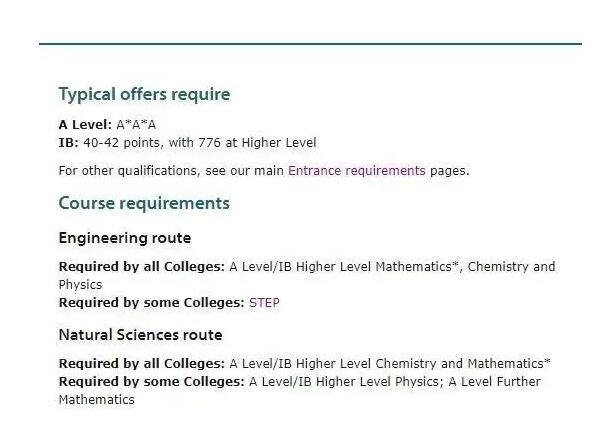
Task: Click the Engineering route subheading
Action: pyautogui.click(x=125, y=238)
